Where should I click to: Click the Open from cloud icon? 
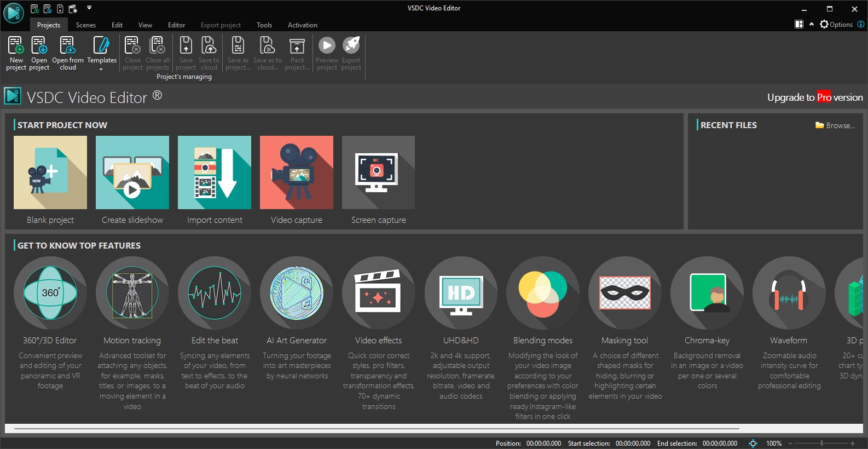click(x=68, y=53)
